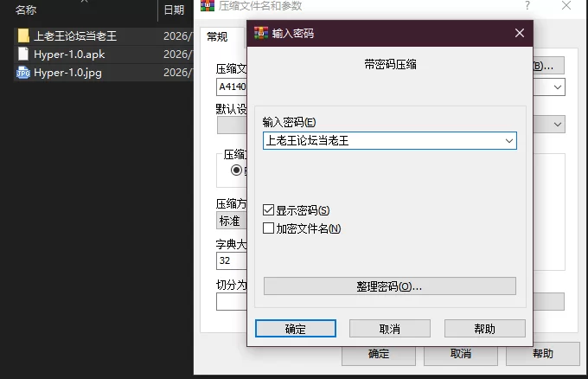The height and width of the screenshot is (379, 588).
Task: Sort by the 名称 column header
Action: [x=26, y=10]
